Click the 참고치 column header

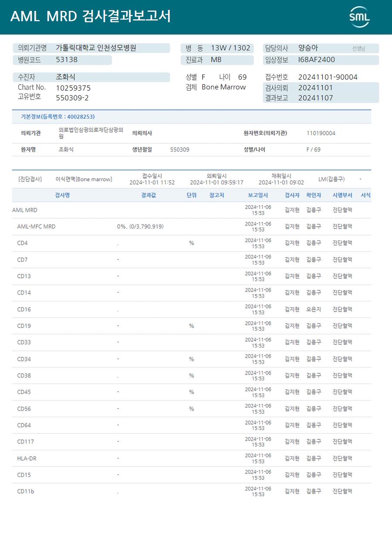pyautogui.click(x=217, y=195)
